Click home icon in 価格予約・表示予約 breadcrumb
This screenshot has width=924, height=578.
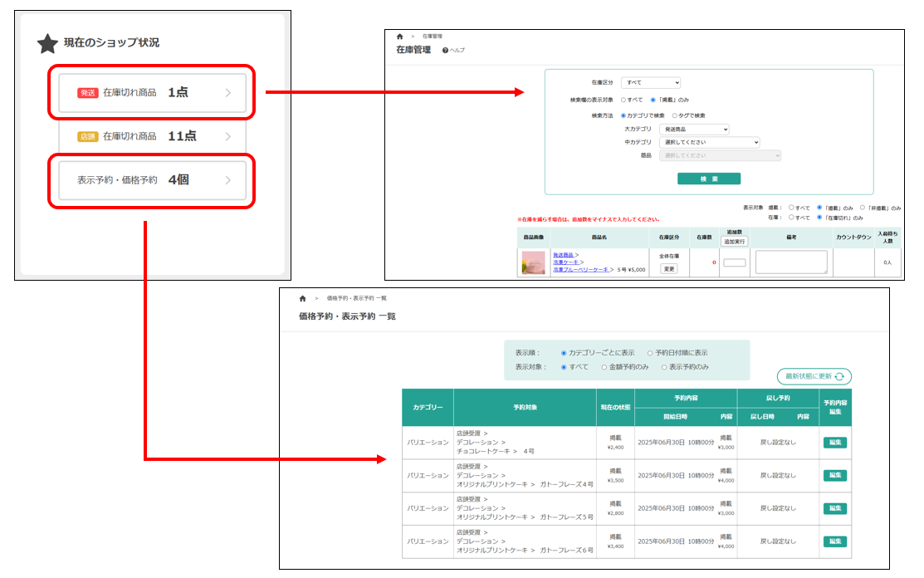[303, 297]
